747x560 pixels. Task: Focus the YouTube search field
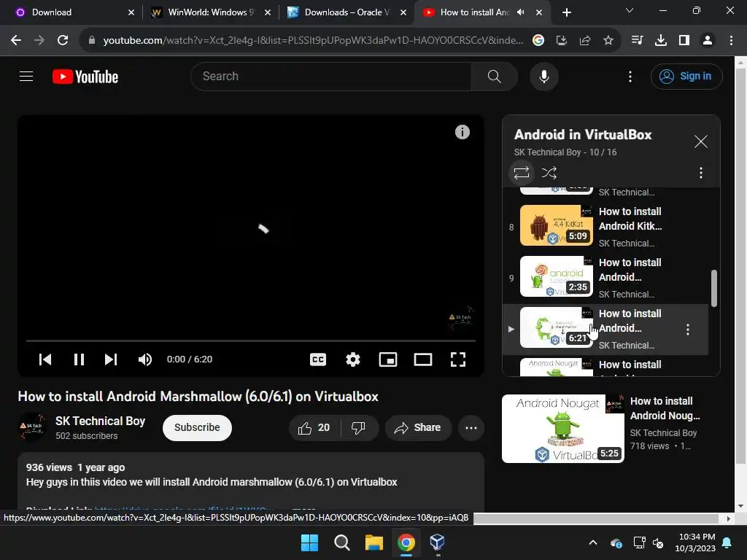click(330, 76)
